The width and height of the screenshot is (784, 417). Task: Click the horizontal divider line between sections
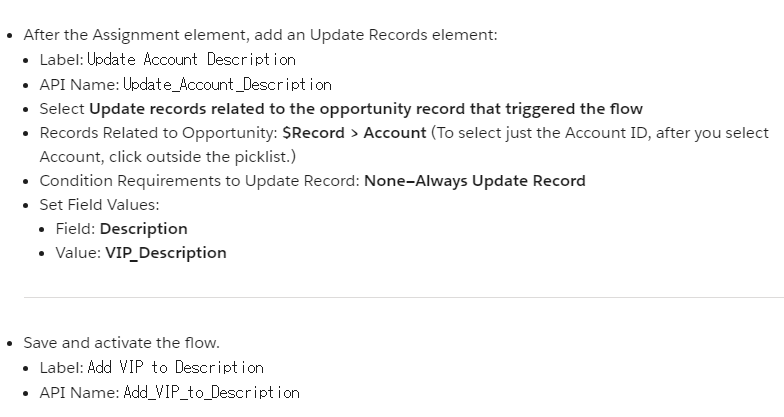(x=400, y=297)
